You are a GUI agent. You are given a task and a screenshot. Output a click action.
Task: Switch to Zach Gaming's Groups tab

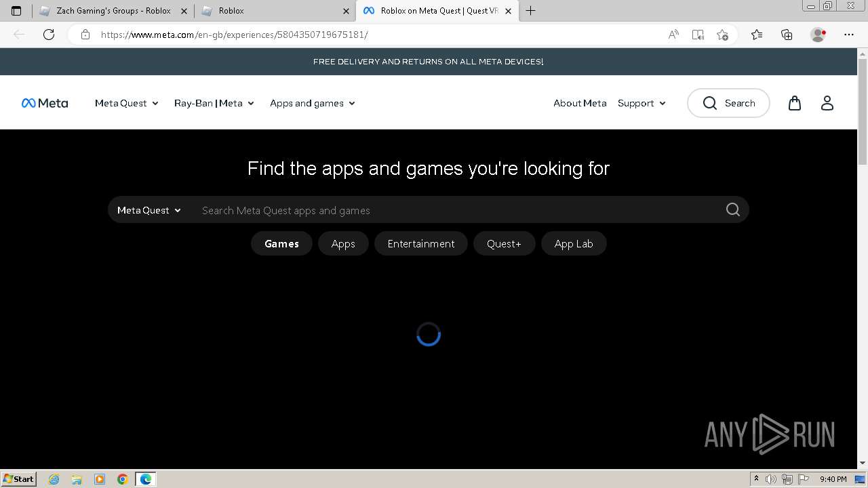[x=113, y=11]
